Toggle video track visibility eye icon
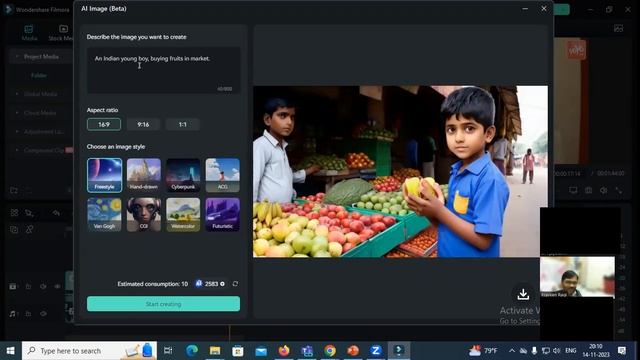 pos(57,287)
